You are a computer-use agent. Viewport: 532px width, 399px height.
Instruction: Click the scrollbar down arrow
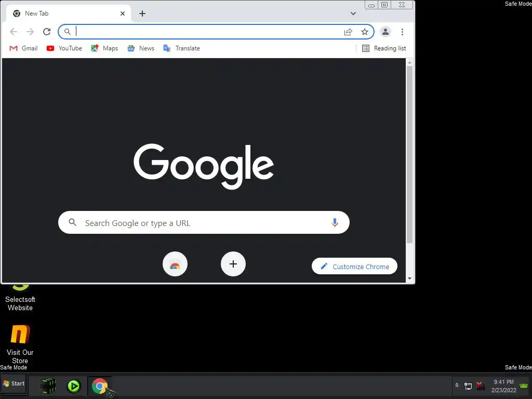point(409,278)
